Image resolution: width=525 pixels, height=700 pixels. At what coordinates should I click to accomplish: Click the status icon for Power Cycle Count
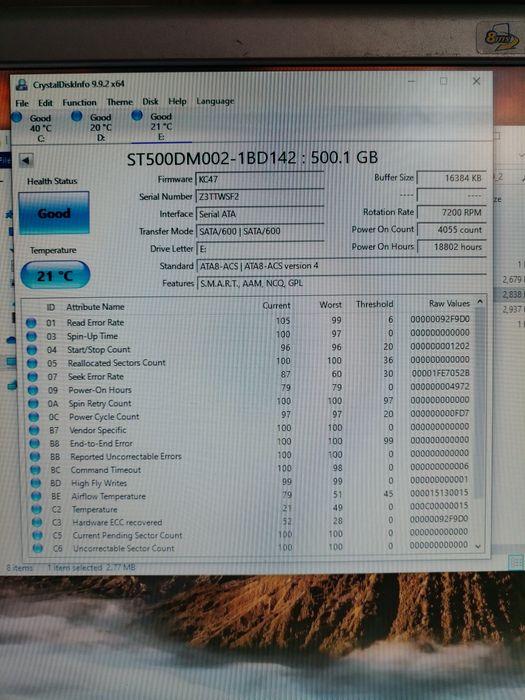34,417
